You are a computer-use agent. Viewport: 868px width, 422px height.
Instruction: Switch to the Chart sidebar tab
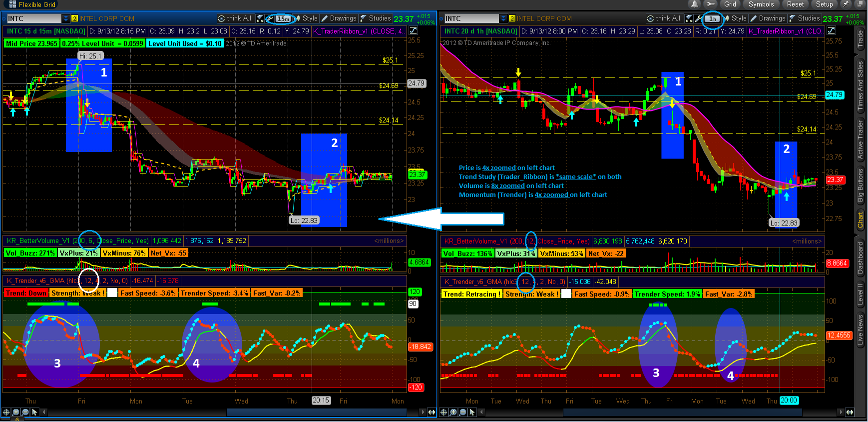pyautogui.click(x=861, y=220)
